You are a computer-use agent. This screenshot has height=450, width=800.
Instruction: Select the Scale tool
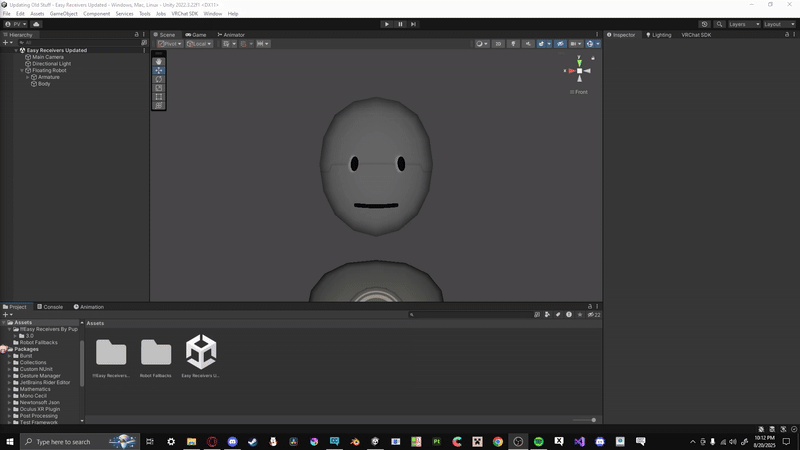159,88
